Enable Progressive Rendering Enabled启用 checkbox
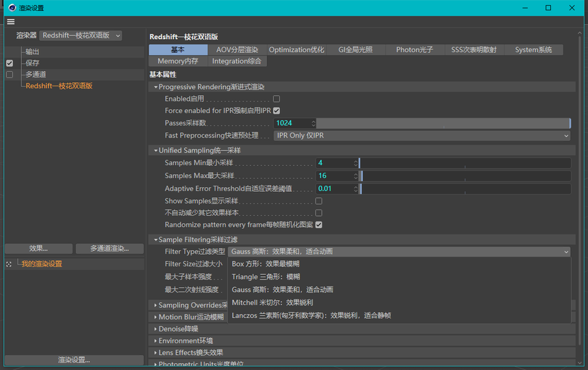This screenshot has height=370, width=588. pos(277,99)
